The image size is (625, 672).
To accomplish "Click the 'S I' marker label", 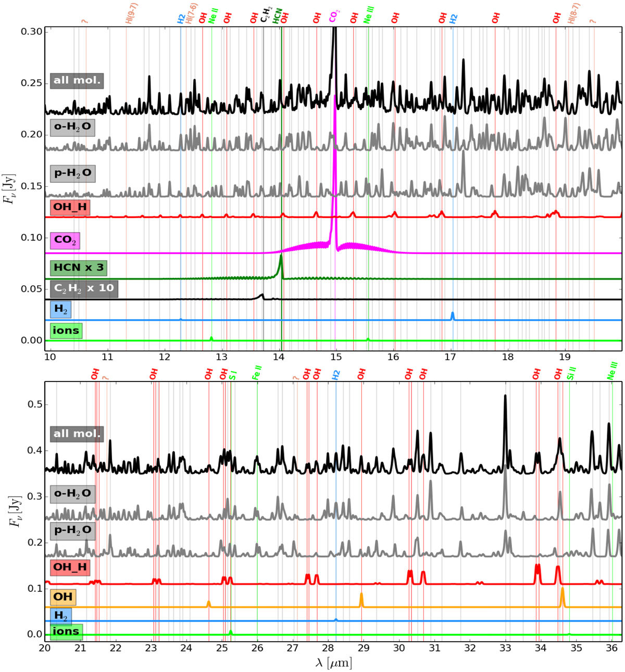I will 233,374.
